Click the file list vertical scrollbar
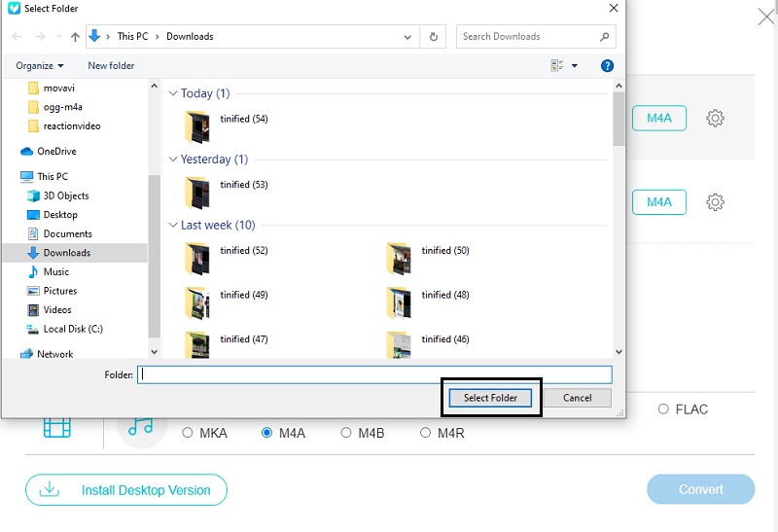Image resolution: width=778 pixels, height=532 pixels. pos(619,224)
